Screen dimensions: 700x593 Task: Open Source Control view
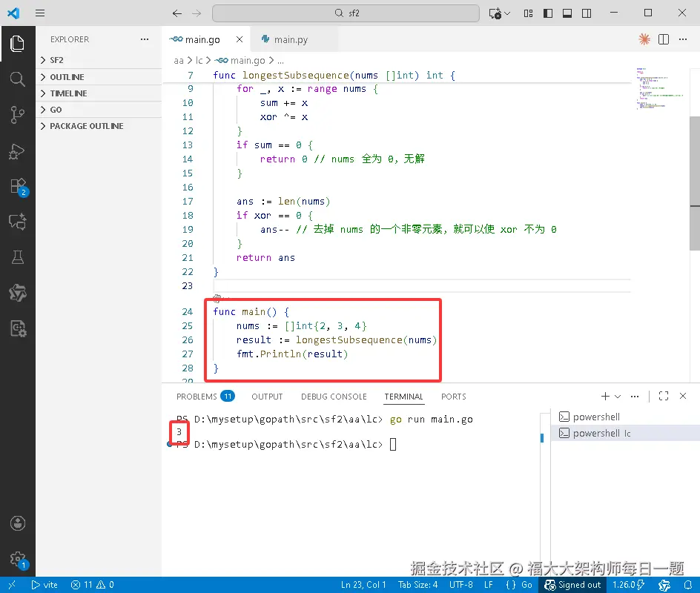(x=17, y=115)
